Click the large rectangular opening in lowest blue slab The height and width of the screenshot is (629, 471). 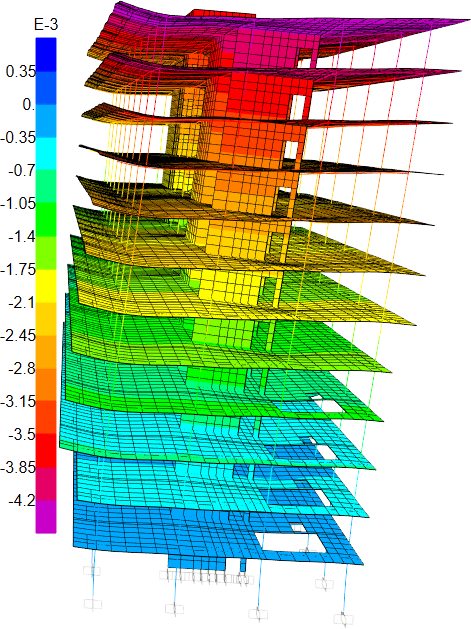[x=291, y=542]
